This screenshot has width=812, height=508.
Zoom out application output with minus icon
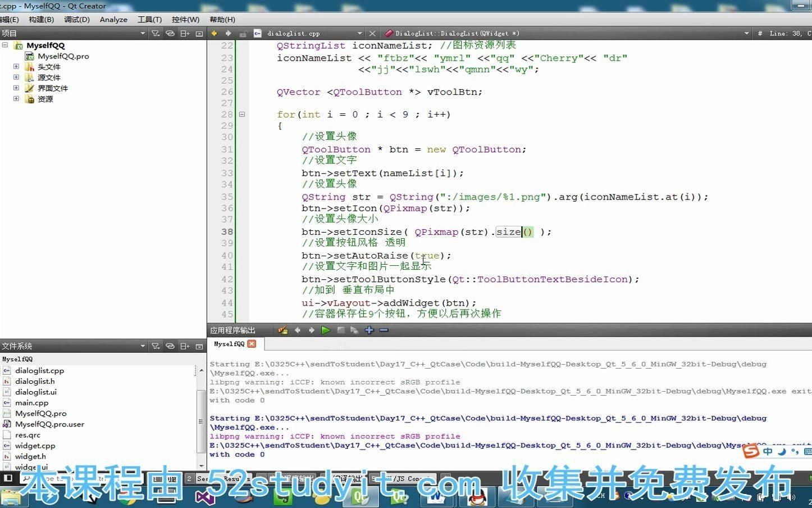[x=384, y=330]
